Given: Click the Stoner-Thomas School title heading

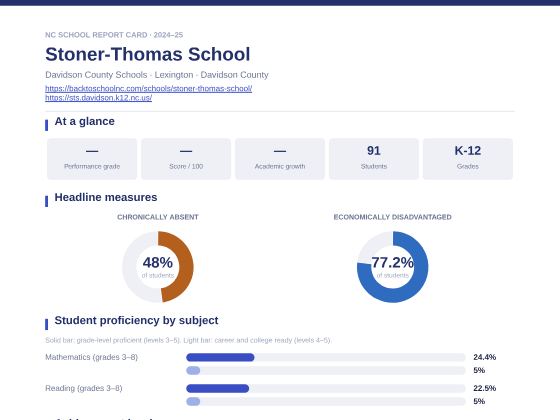Looking at the screenshot, I should [x=148, y=54].
